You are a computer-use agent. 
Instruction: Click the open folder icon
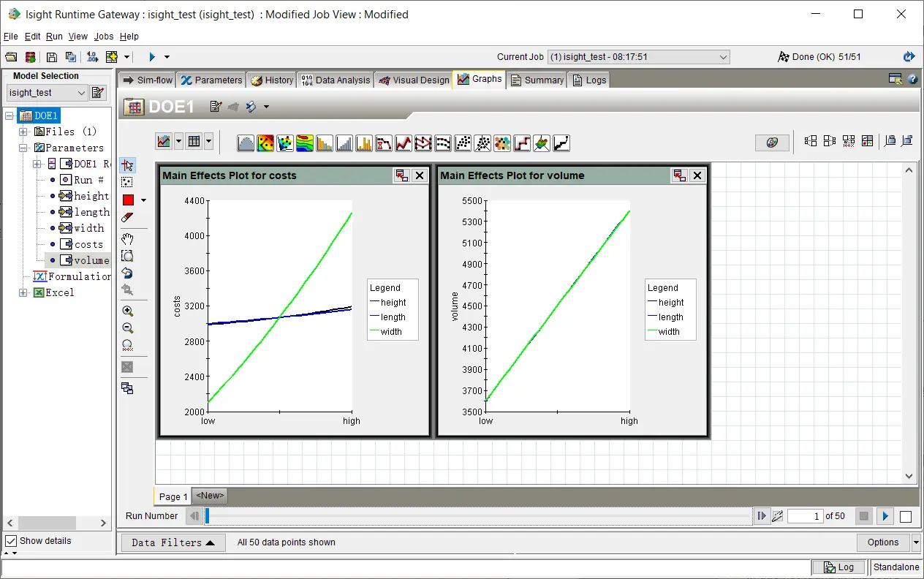tap(11, 57)
